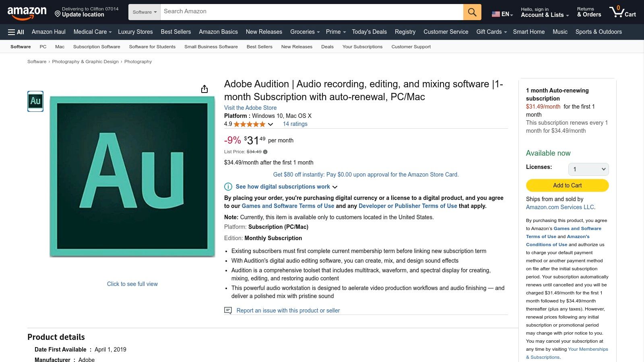This screenshot has height=362, width=644.
Task: Visit the Adobe Store link
Action: coord(250,108)
